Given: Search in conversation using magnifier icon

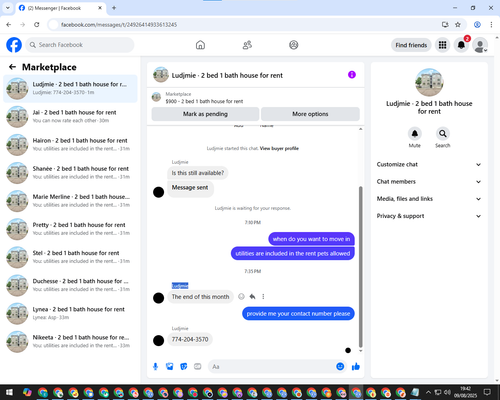Looking at the screenshot, I should click(x=443, y=134).
